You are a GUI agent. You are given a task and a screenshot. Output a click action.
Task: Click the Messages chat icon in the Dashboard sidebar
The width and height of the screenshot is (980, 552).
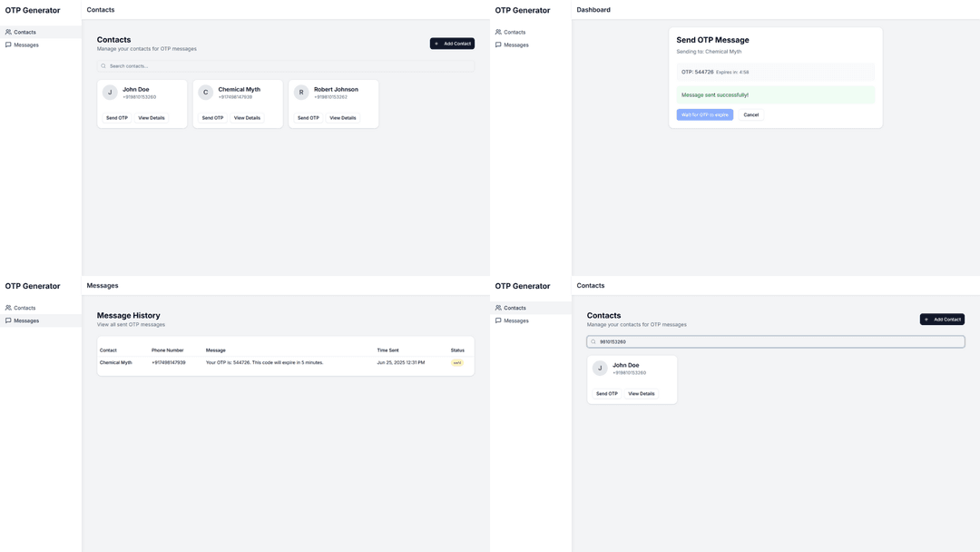[498, 44]
